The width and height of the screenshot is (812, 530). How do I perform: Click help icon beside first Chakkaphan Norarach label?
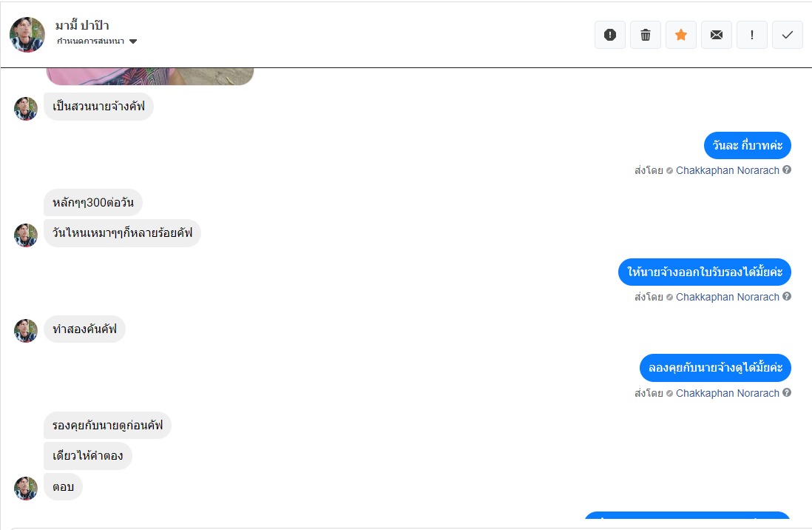click(787, 170)
